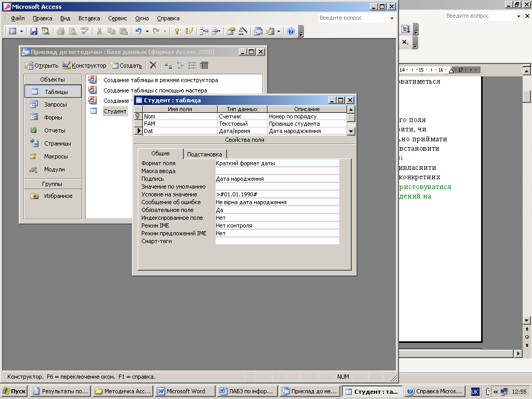Click the Конструктор button in database window
532x399 pixels.
[x=84, y=65]
